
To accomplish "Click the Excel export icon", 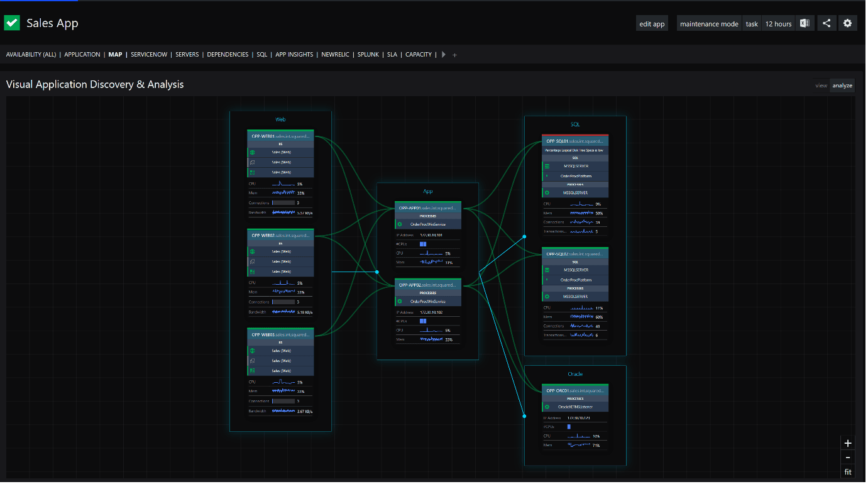I will click(x=805, y=23).
